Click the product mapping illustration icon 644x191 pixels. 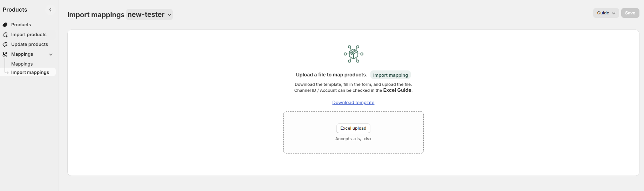(x=353, y=54)
